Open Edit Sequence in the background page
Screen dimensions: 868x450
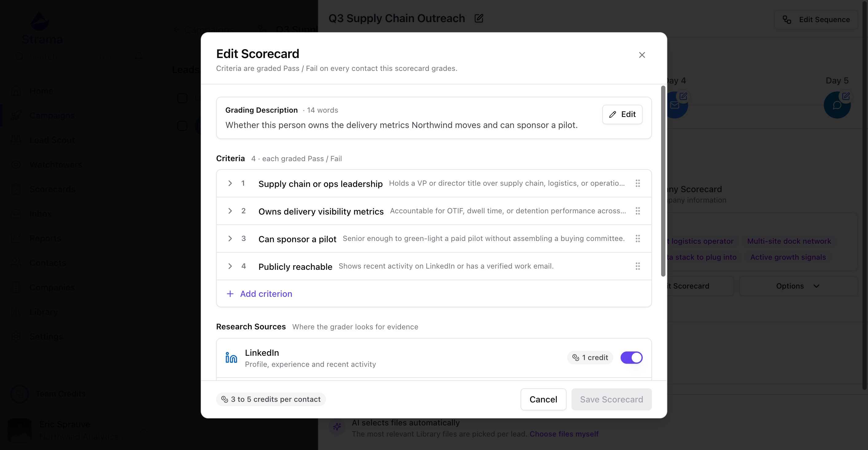tap(816, 20)
